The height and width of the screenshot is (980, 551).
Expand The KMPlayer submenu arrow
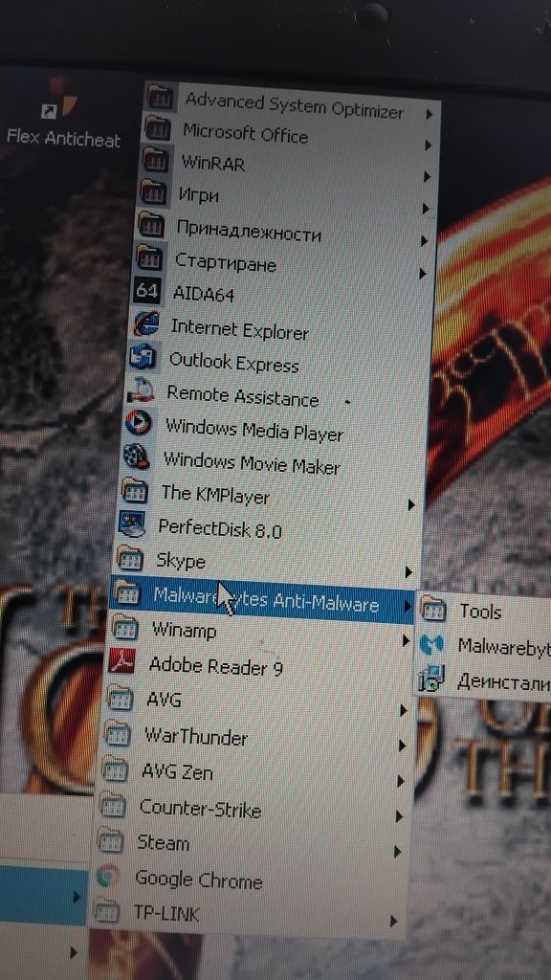point(411,503)
